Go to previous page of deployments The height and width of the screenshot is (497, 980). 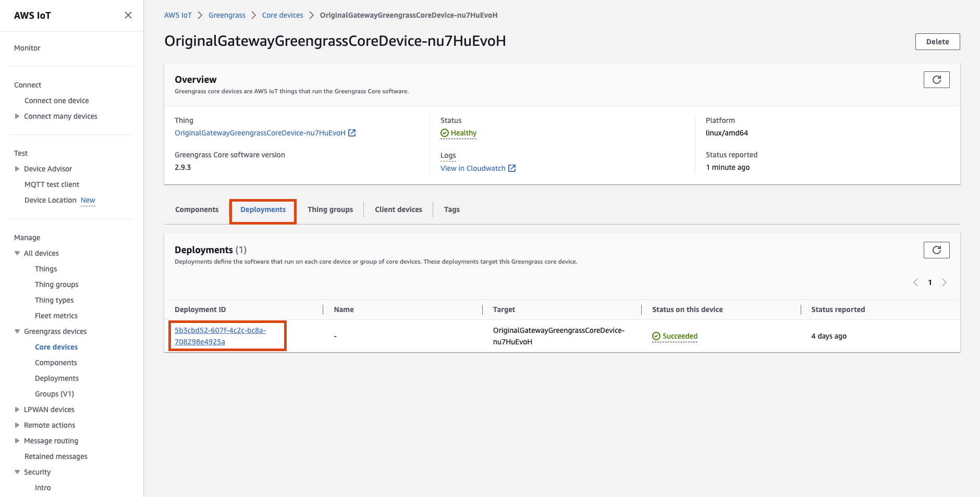point(915,282)
